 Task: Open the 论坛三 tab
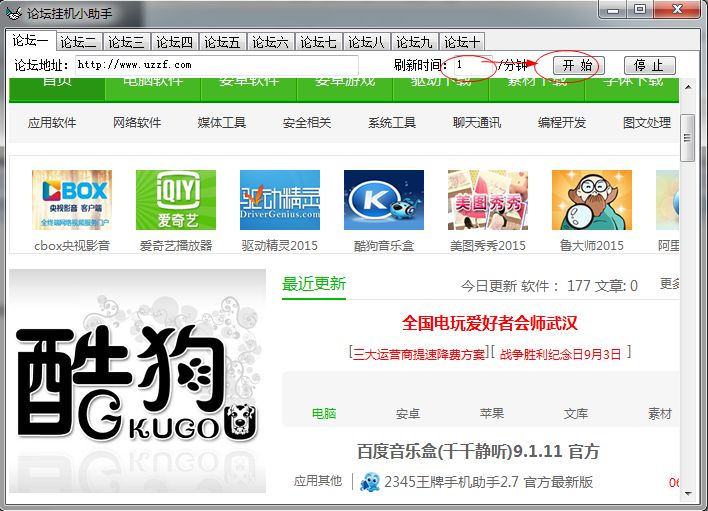[x=126, y=42]
